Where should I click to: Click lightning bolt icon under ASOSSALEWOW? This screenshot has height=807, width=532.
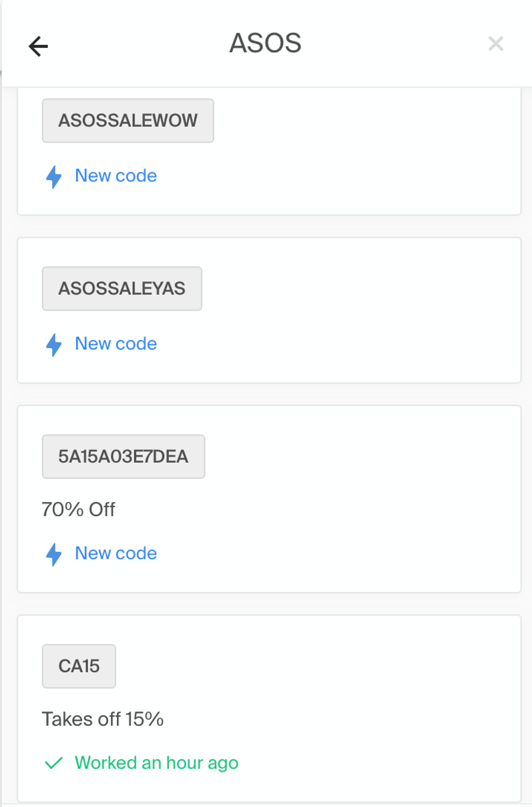54,176
